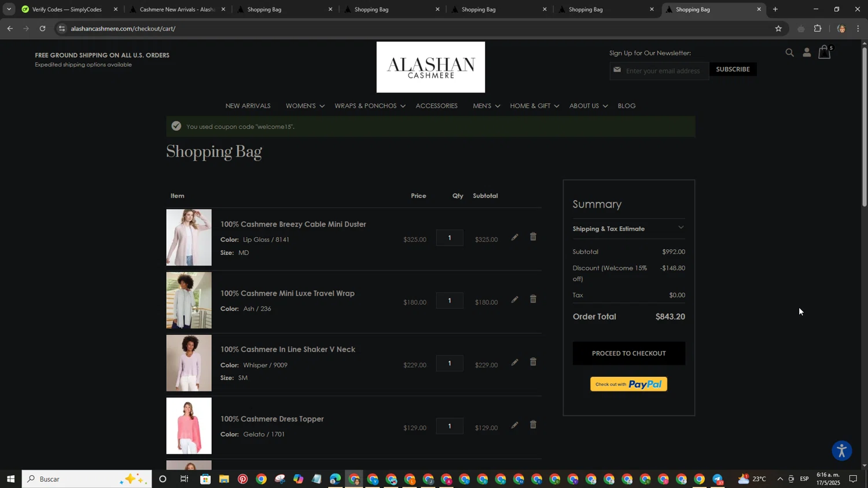Open 100% Cashmere In Line Shaker V Neck link
Viewport: 868px width, 488px height.
288,349
